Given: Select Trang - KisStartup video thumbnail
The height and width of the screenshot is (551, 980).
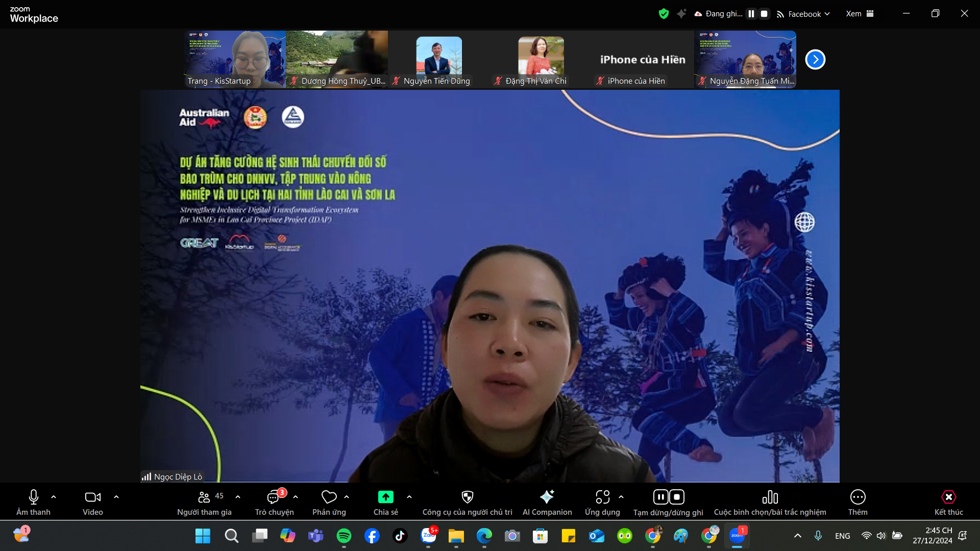Looking at the screenshot, I should tap(235, 59).
